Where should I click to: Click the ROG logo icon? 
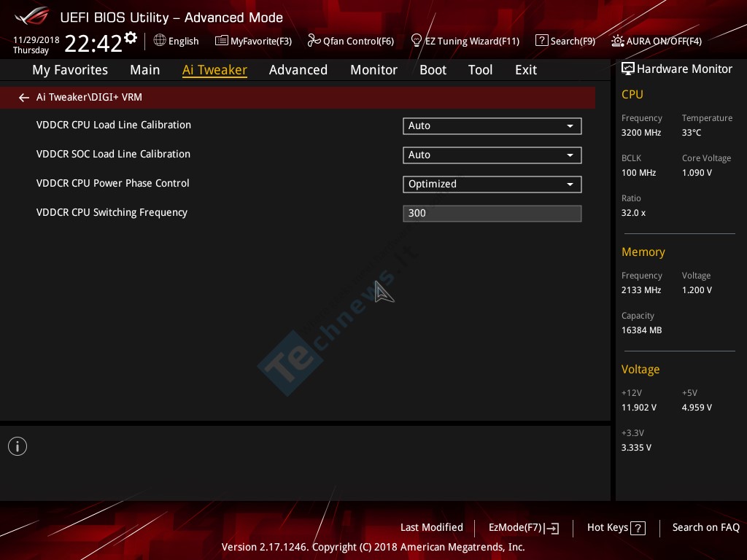coord(32,16)
